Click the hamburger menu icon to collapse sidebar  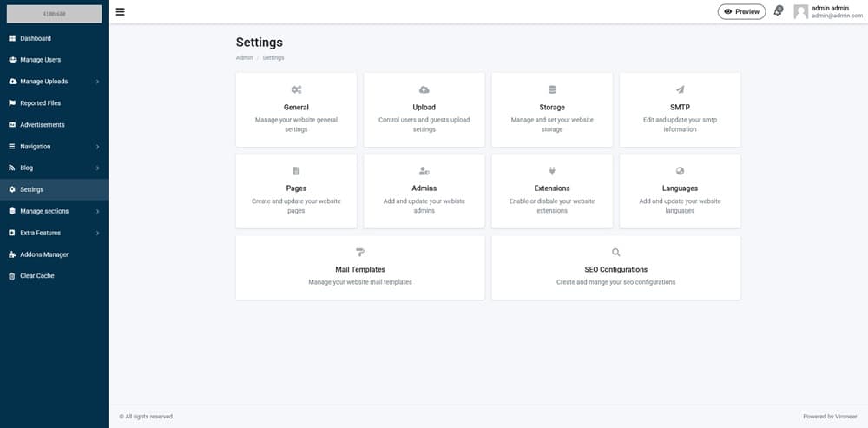tap(120, 12)
